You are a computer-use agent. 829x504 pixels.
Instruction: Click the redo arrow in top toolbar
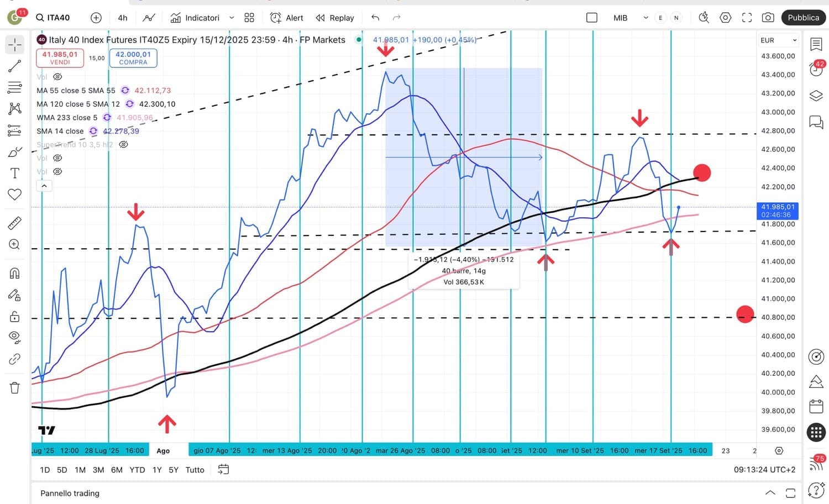pos(396,18)
